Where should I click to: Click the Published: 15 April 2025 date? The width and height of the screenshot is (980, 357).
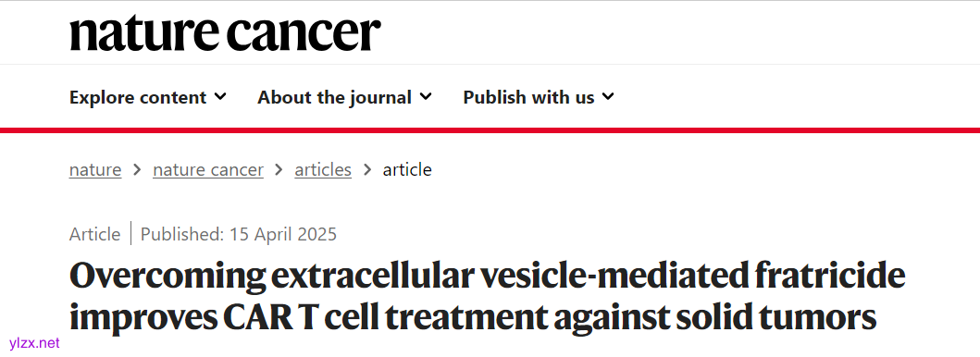pyautogui.click(x=239, y=234)
